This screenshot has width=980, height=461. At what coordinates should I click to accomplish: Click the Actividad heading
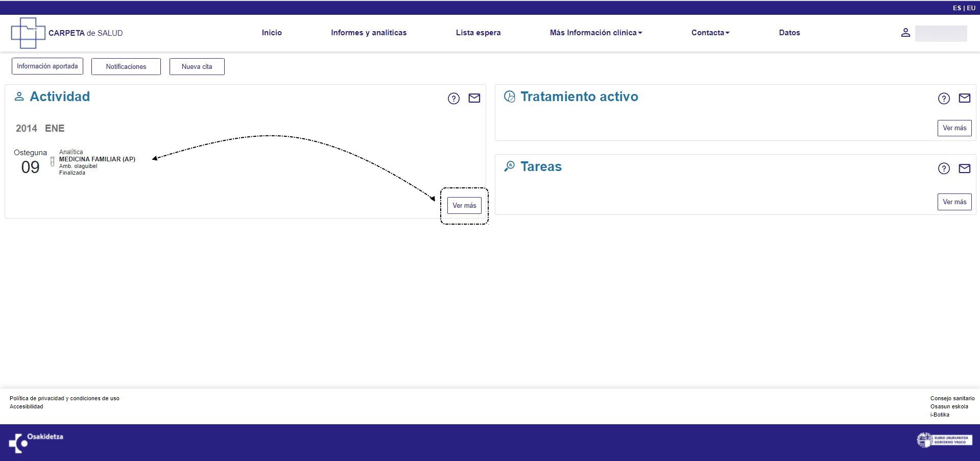tap(60, 96)
